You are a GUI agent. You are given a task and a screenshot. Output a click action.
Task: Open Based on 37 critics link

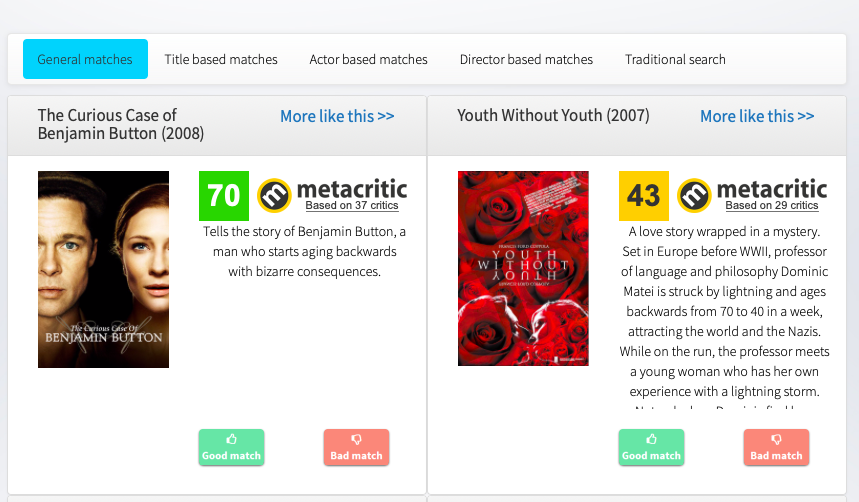(x=352, y=206)
